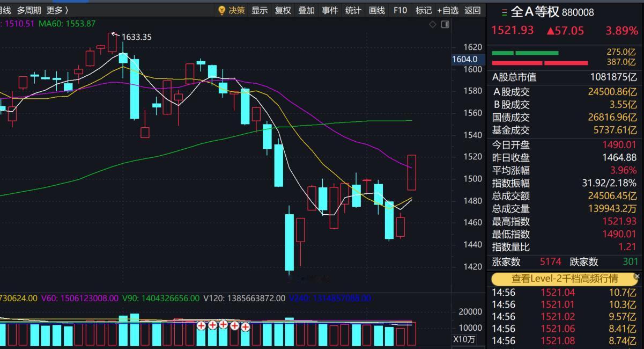
Task: Click the three-line icon beside 全A等权
Action: pos(505,12)
